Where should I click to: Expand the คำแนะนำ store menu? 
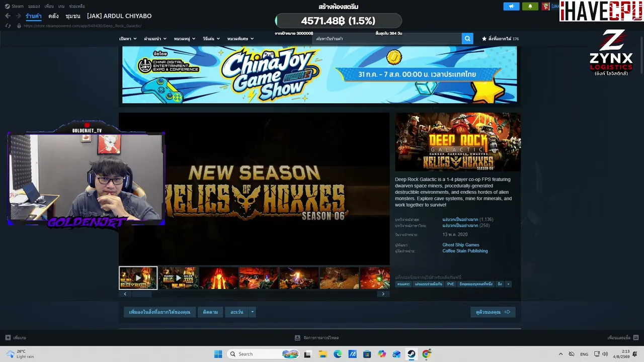(155, 39)
